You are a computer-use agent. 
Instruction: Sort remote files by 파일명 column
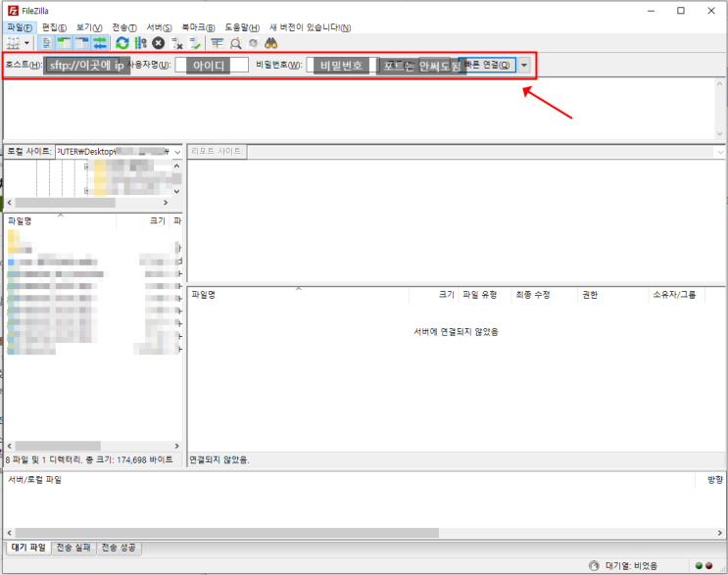pos(298,295)
